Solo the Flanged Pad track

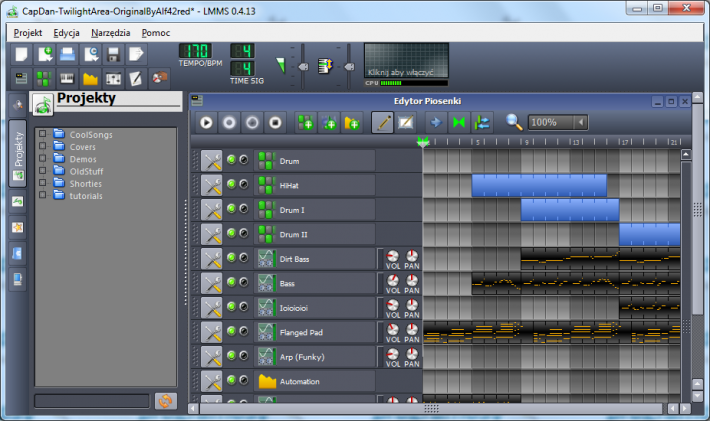click(244, 331)
